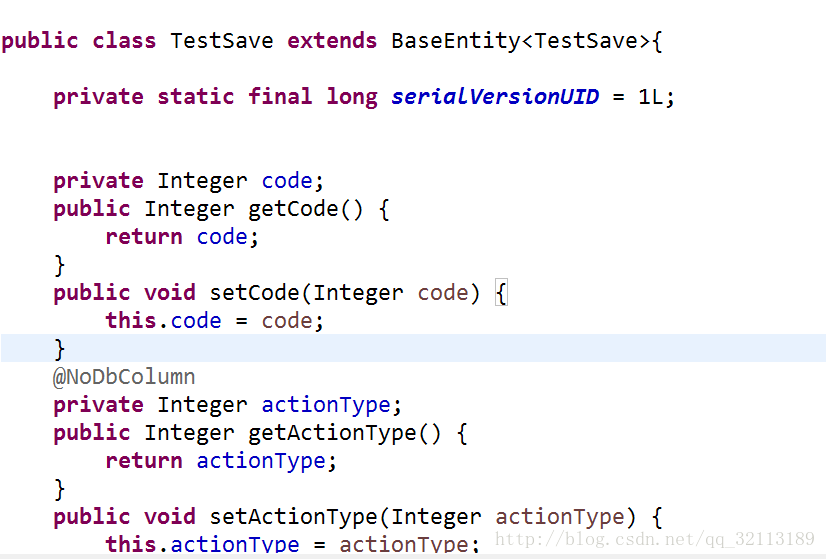The width and height of the screenshot is (826, 559).
Task: Click the getCode() method name
Action: [306, 209]
